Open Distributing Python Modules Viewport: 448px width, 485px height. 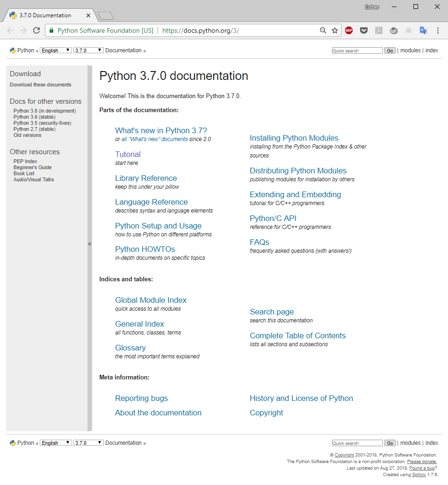click(x=298, y=171)
